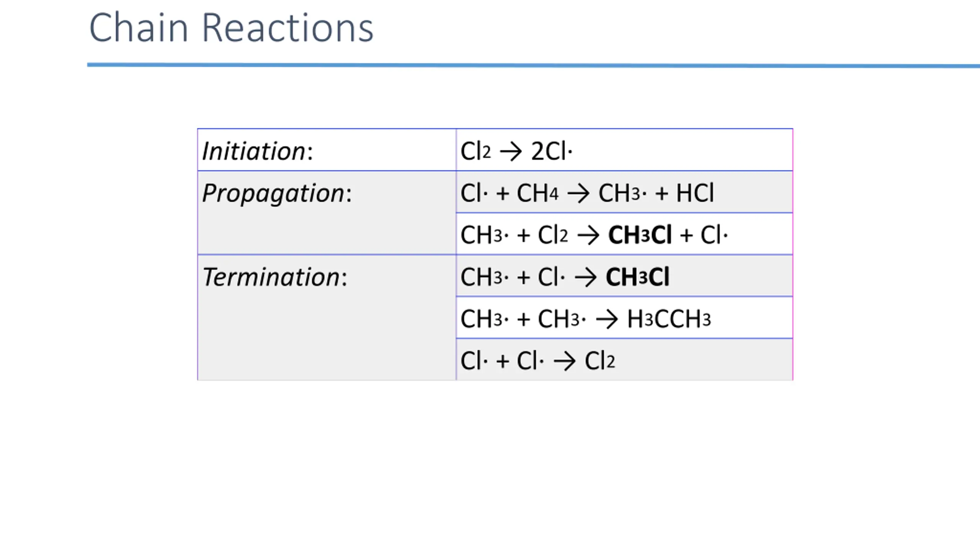Click the 2Cl· product in the initiation row
The width and height of the screenshot is (980, 551).
551,151
